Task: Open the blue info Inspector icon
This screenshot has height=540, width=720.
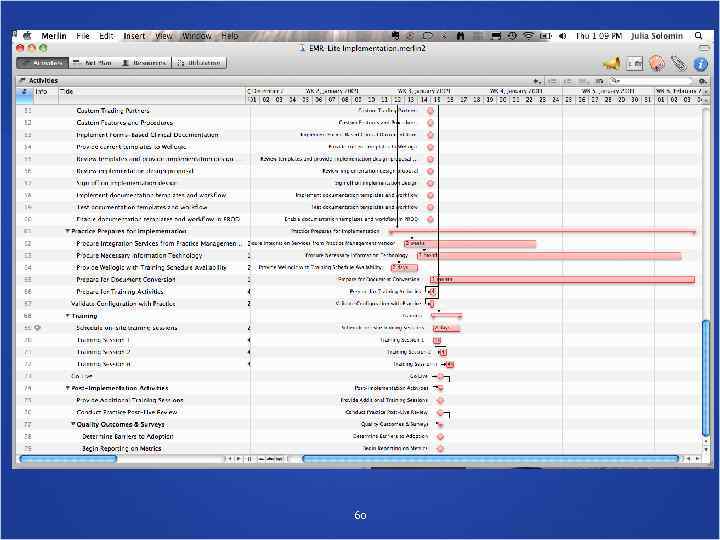Action: point(701,64)
